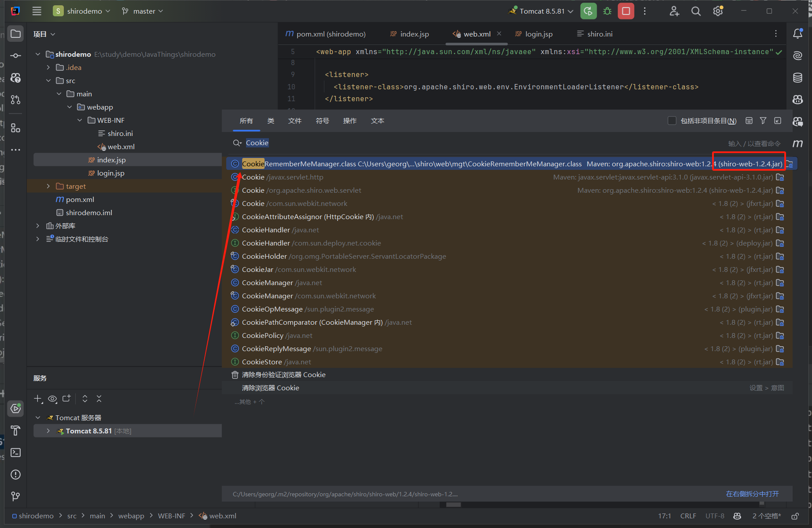This screenshot has width=812, height=528.
Task: Open shiro.ini in the project tree
Action: coord(120,133)
